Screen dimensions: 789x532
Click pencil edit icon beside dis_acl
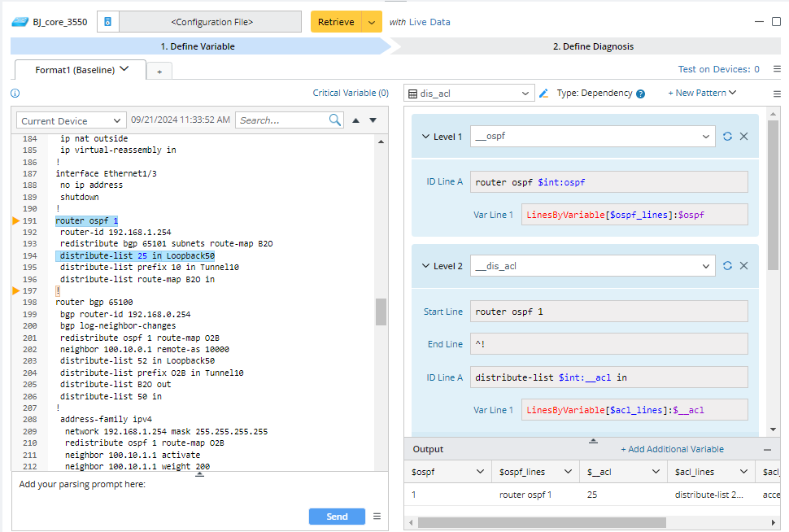[x=544, y=94]
